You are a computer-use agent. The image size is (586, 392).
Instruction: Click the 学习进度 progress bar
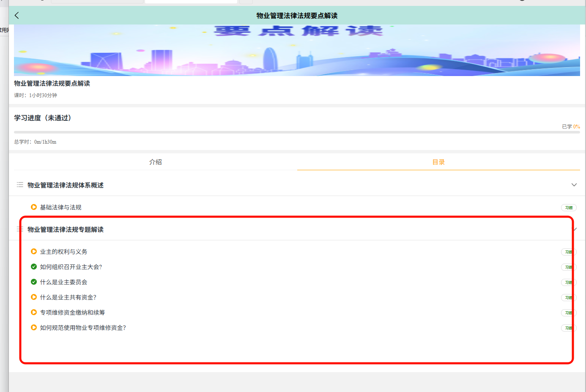pyautogui.click(x=296, y=132)
